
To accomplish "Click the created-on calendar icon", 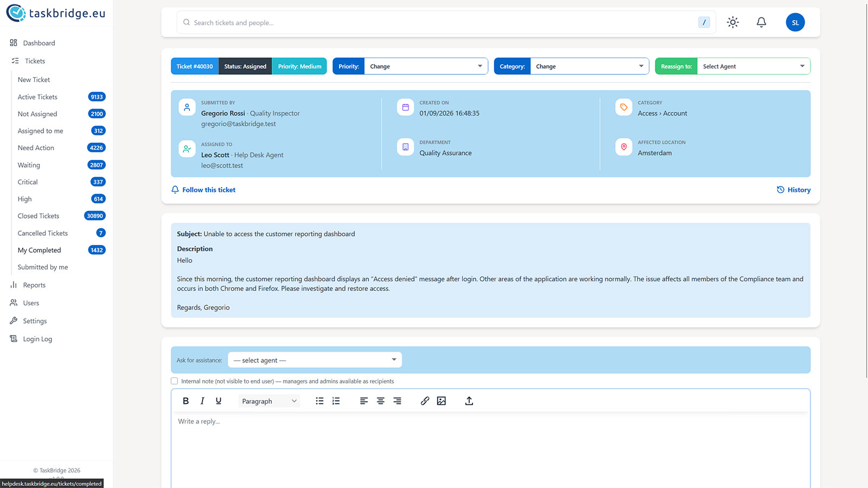I will click(x=405, y=107).
